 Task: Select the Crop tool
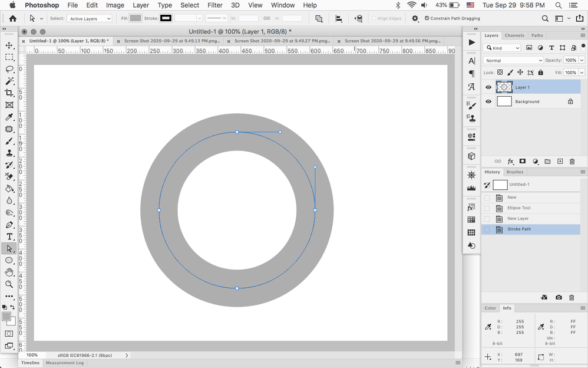pos(9,93)
